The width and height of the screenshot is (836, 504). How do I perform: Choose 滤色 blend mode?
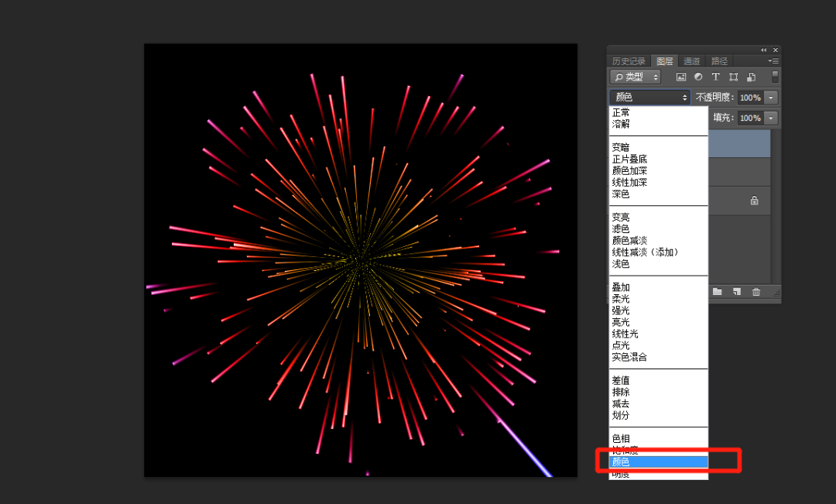coord(659,229)
